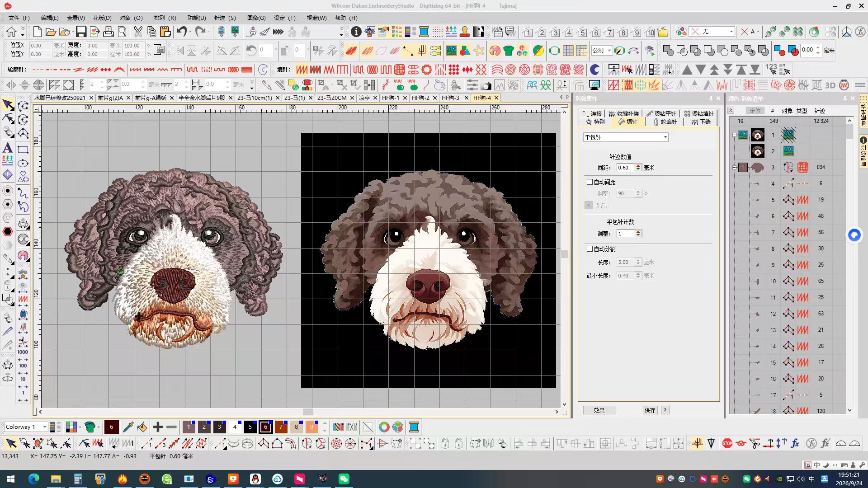The width and height of the screenshot is (868, 488).
Task: Click the eyedropper color picker tool
Action: tap(128, 427)
